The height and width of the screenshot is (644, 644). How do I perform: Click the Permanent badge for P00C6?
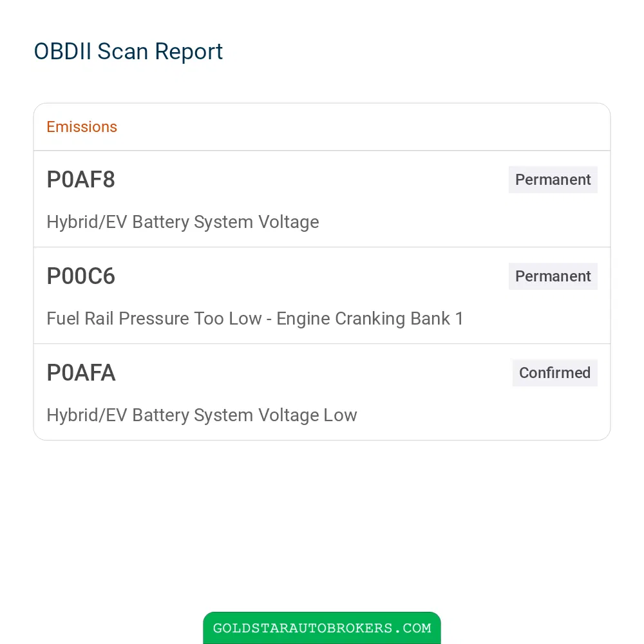pos(553,276)
